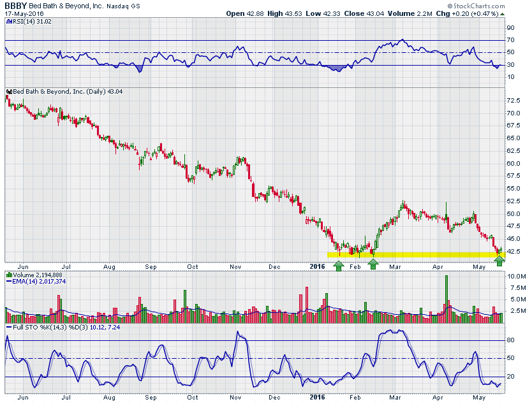532x404 pixels.
Task: Click the candlestick icon in the price legend
Action: (x=10, y=92)
